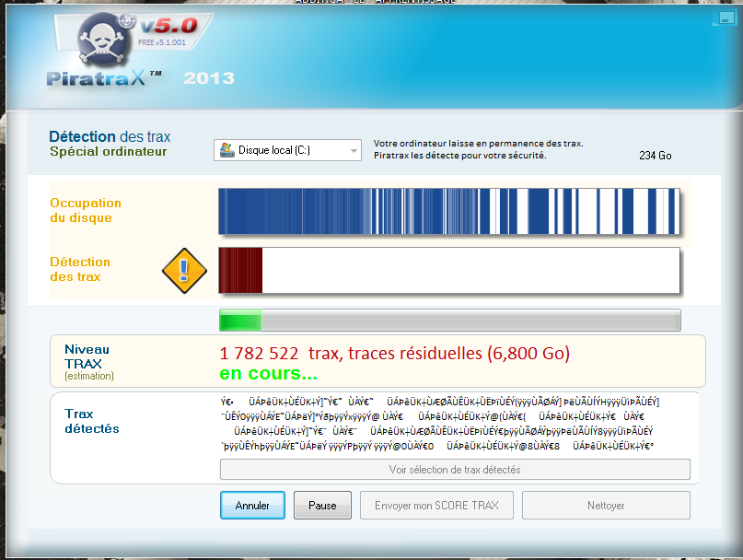Image resolution: width=743 pixels, height=560 pixels.
Task: Click the Trax détectés label
Action: tap(92, 421)
